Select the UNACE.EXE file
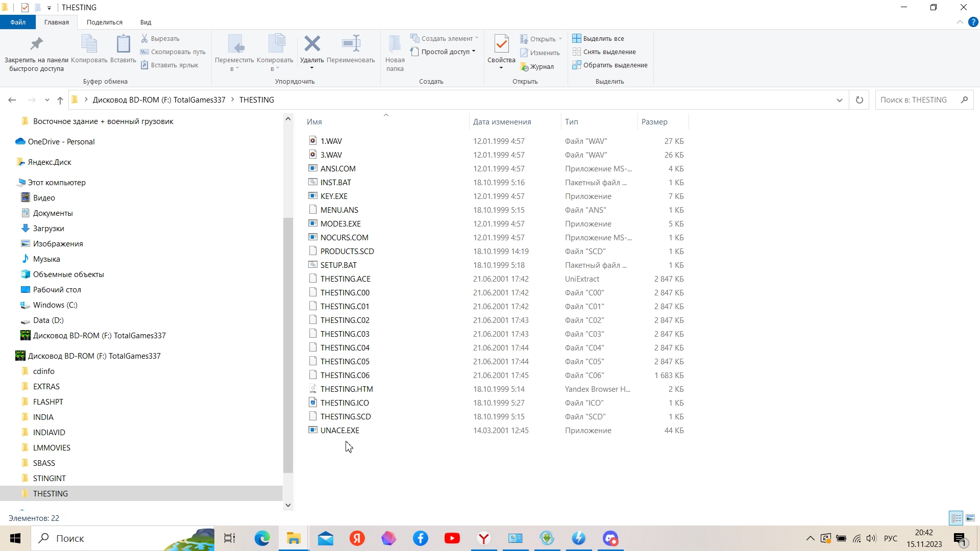 pos(339,430)
